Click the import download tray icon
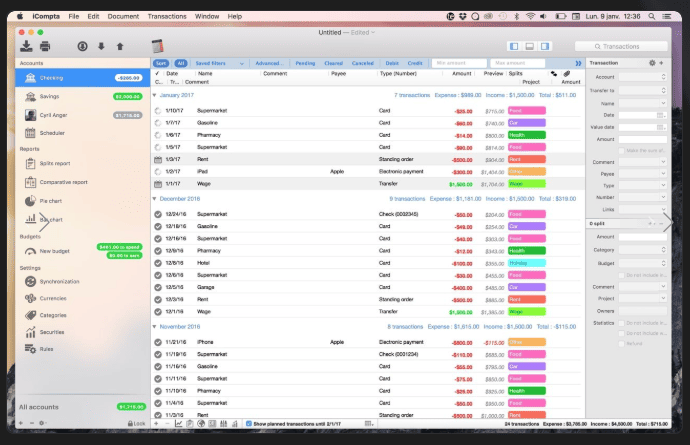The height and width of the screenshot is (445, 690). pos(26,46)
